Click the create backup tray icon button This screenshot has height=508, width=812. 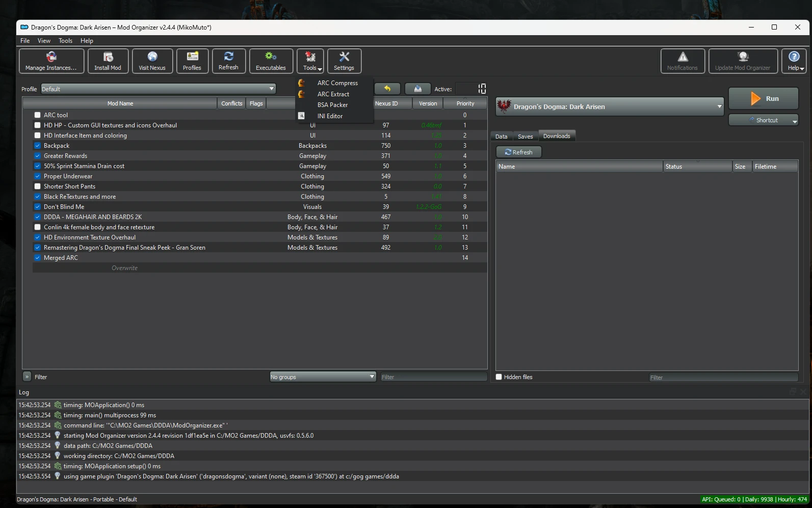(418, 89)
